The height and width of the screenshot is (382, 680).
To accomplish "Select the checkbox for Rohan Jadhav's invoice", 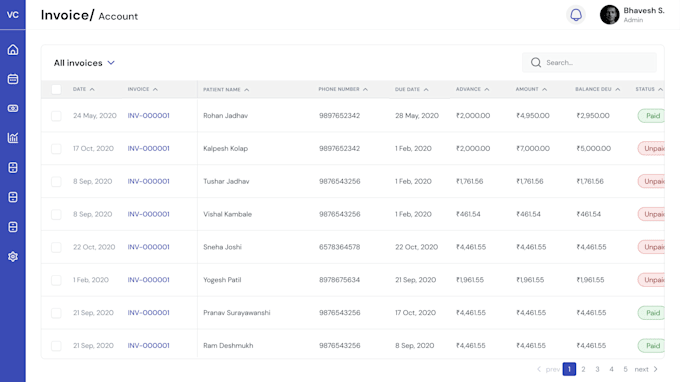I will pos(56,116).
